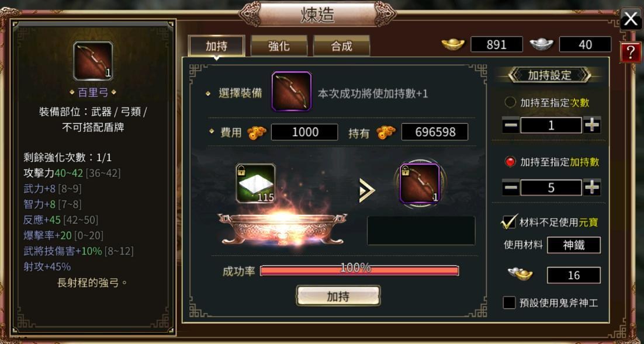The width and height of the screenshot is (644, 344).
Task: Click the silver ingot currency icon
Action: 541,44
